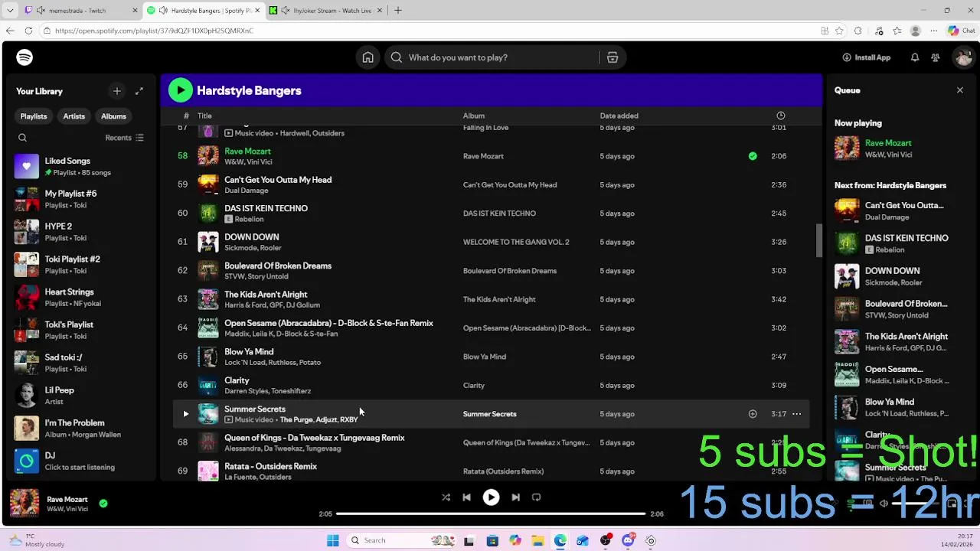Sort tracks by Title column
Viewport: 980px width, 551px height.
204,116
